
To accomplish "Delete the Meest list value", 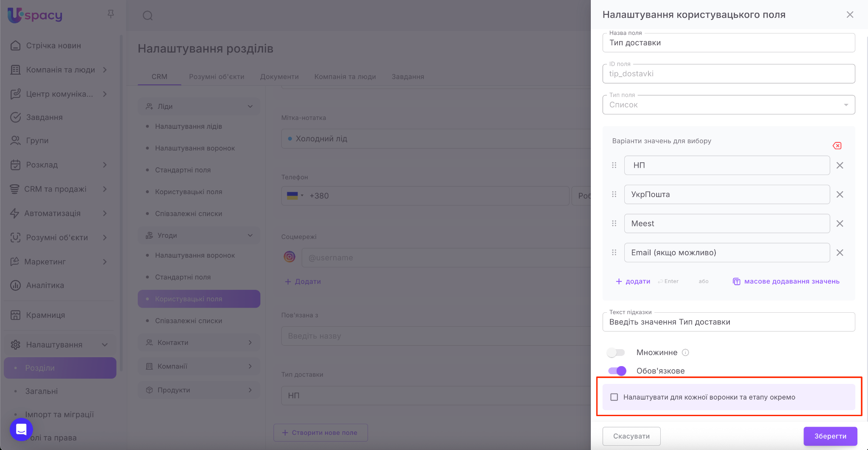I will tap(840, 224).
